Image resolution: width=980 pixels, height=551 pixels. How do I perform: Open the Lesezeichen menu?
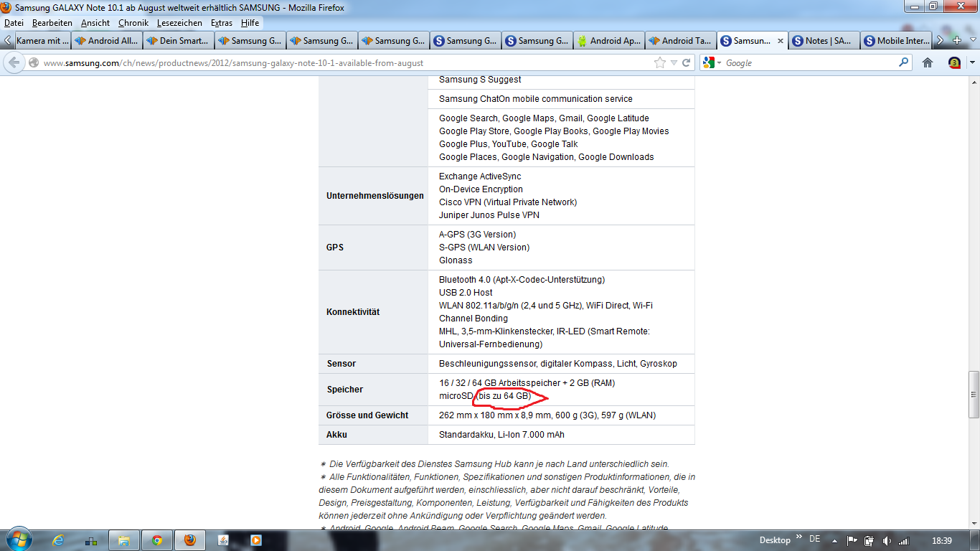pos(179,23)
